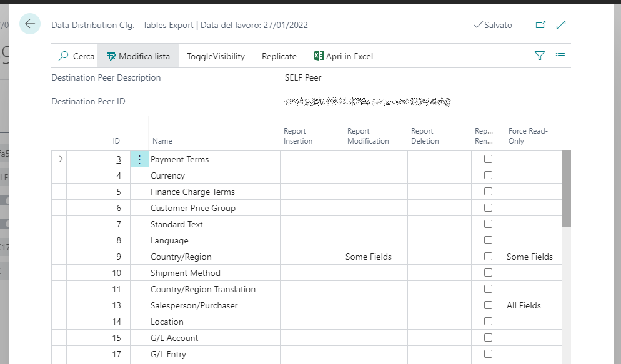This screenshot has height=364, width=621.
Task: Run the Replicate action
Action: (279, 56)
